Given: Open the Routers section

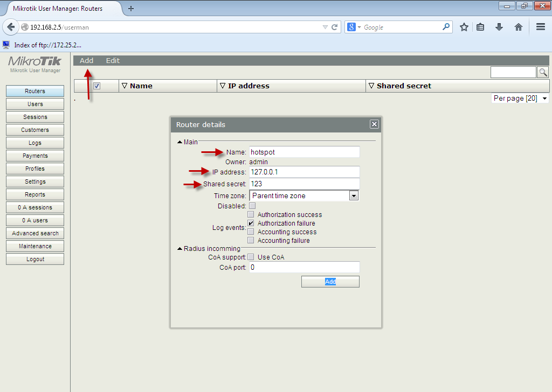Looking at the screenshot, I should pyautogui.click(x=35, y=91).
